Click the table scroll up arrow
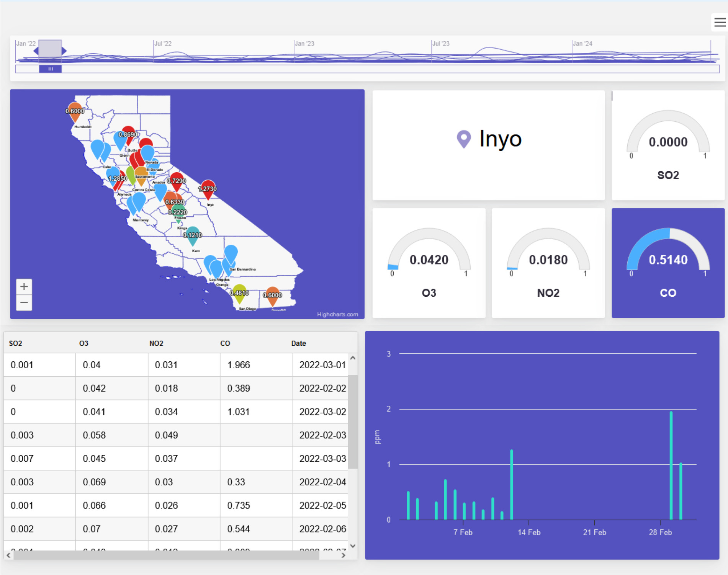The width and height of the screenshot is (728, 575). tap(353, 358)
